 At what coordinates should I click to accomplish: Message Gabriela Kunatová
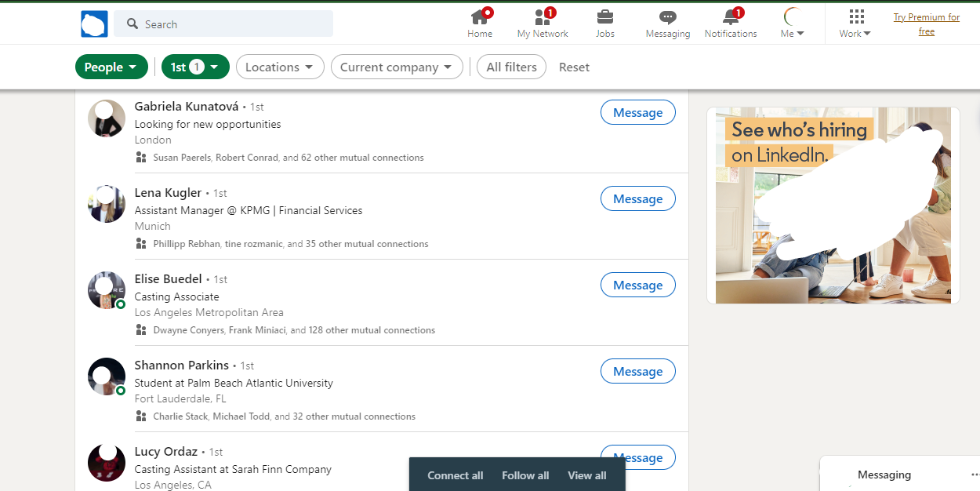click(x=637, y=113)
